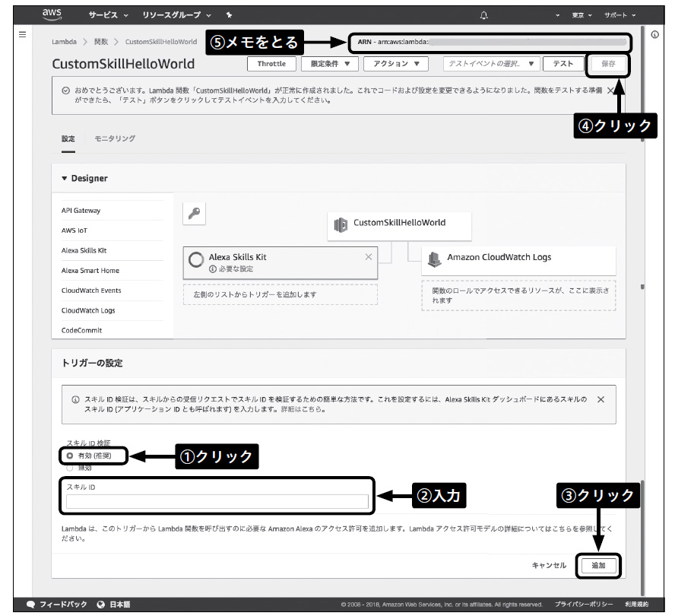Image resolution: width=675 pixels, height=616 pixels.
Task: Open the サービス dropdown menu
Action: pyautogui.click(x=108, y=15)
